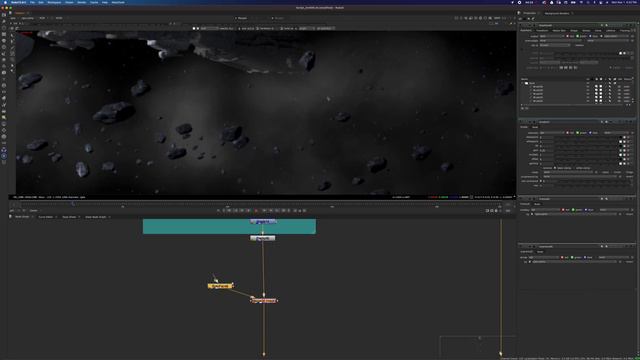
Task: Select the RotoPaint Bezier tool
Action: point(12,47)
